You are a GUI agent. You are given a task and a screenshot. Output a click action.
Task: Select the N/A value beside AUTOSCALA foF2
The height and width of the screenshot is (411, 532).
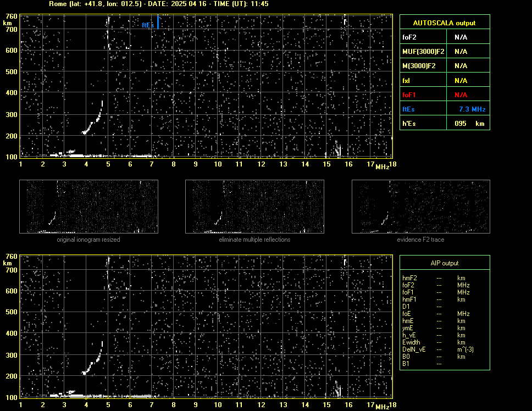pos(461,37)
